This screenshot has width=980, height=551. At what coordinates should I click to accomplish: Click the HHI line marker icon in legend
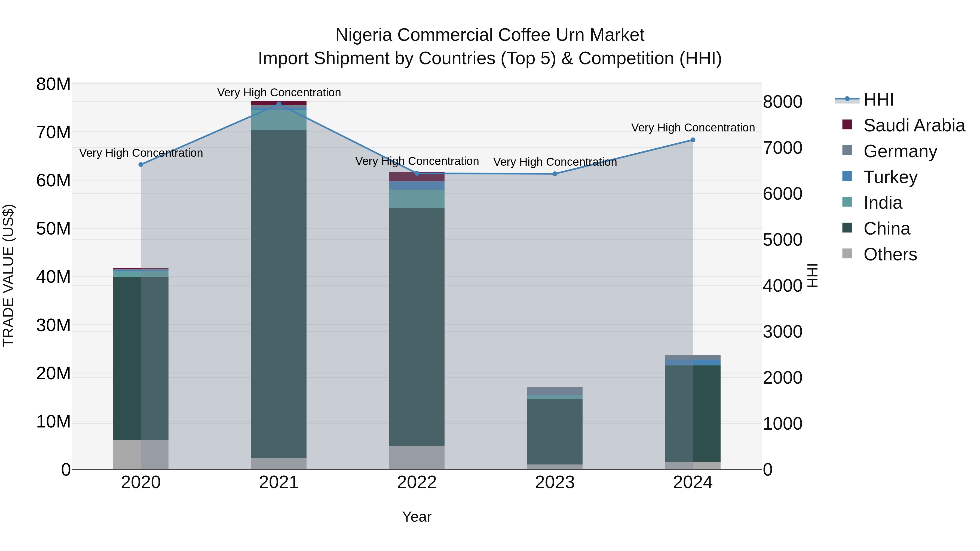(847, 99)
